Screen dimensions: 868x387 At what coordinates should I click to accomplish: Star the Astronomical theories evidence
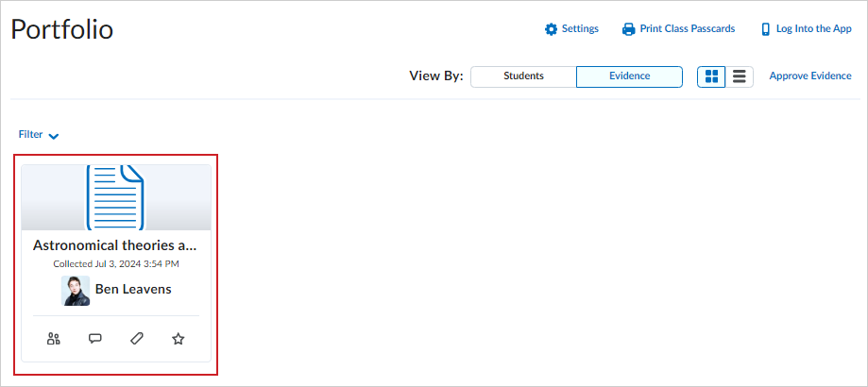(x=178, y=339)
